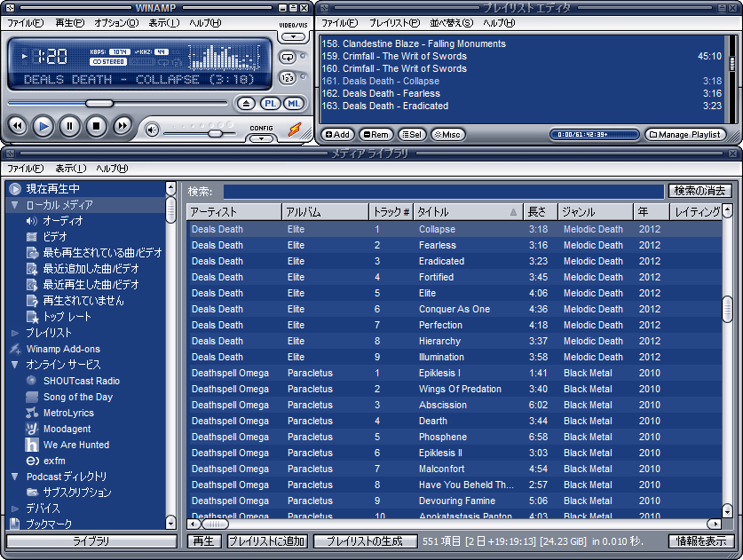Open Moodagent service
Image resolution: width=743 pixels, height=560 pixels.
pos(67,429)
